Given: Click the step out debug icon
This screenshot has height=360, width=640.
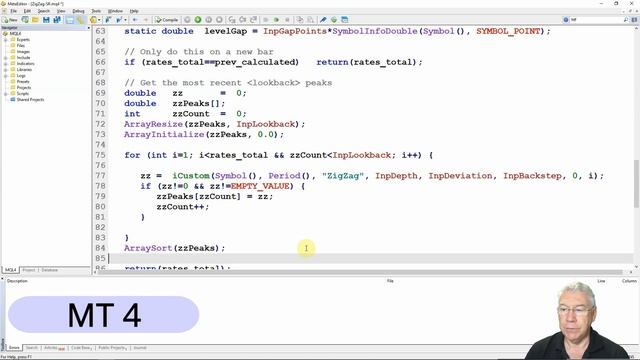Looking at the screenshot, I should [x=253, y=20].
